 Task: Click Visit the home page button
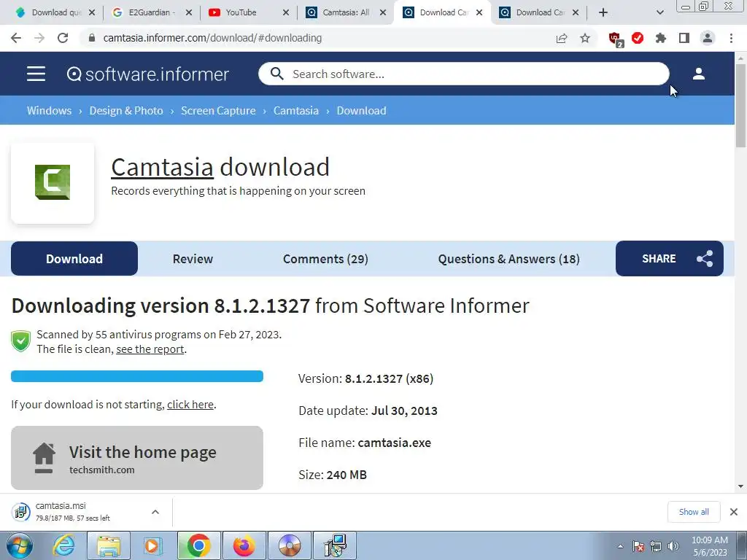pos(136,458)
